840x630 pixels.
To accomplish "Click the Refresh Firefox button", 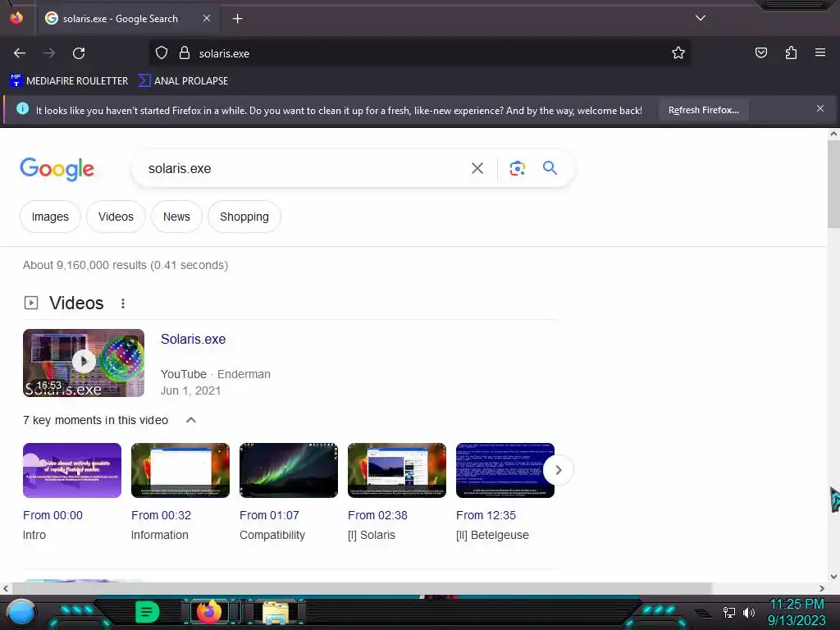I will coord(703,110).
